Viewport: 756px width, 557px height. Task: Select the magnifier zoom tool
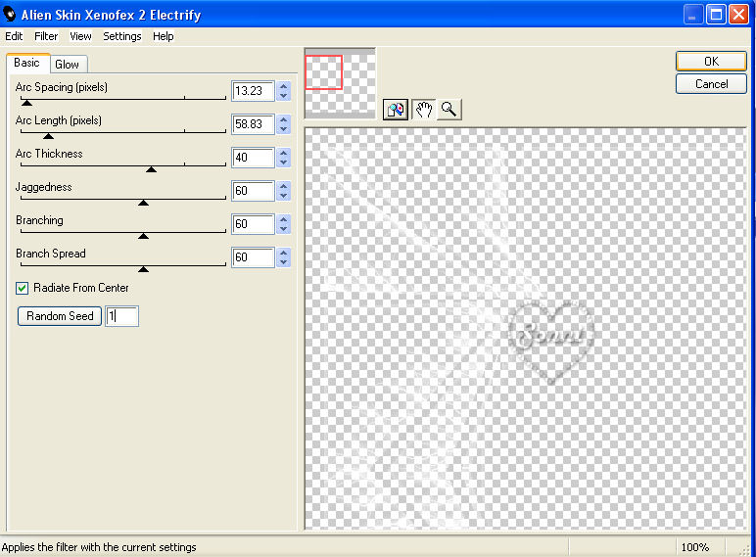pos(449,110)
